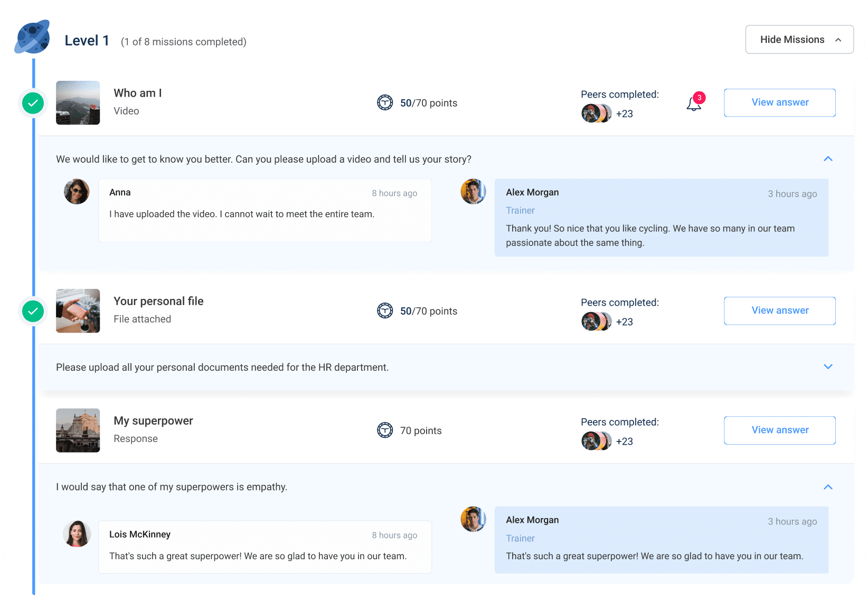Expand the personal documents description
This screenshot has height=602, width=868.
click(828, 366)
